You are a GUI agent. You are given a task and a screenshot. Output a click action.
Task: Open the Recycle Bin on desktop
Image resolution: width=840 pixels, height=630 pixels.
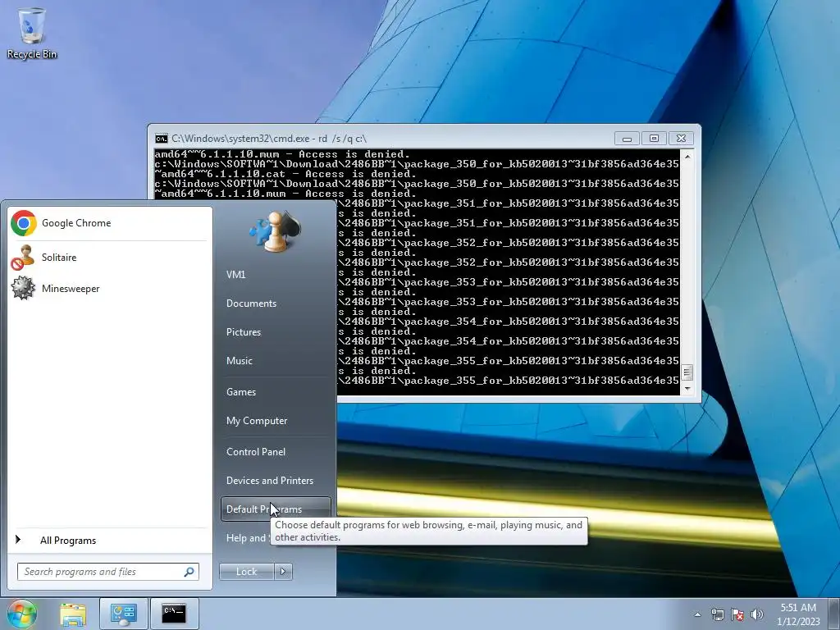[32, 33]
